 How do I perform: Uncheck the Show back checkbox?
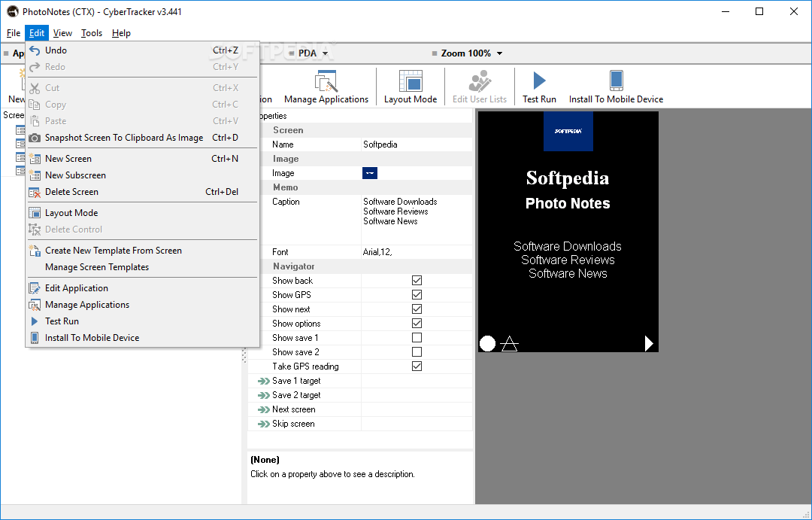point(417,281)
